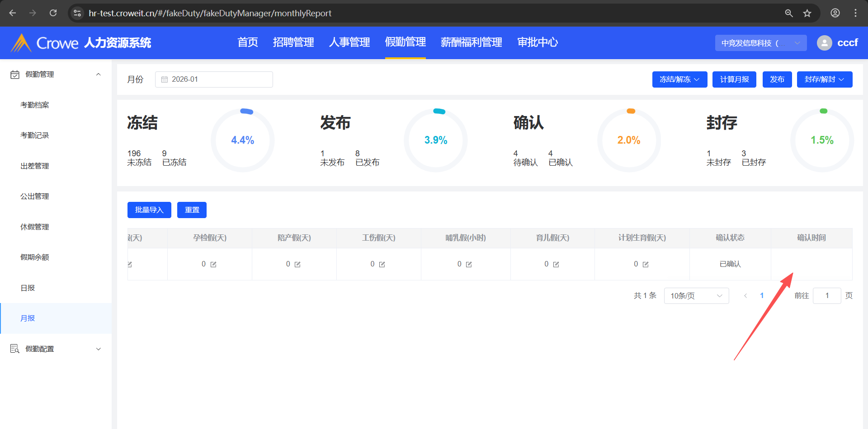
Task: Click the 批量导入 button
Action: pyautogui.click(x=149, y=210)
